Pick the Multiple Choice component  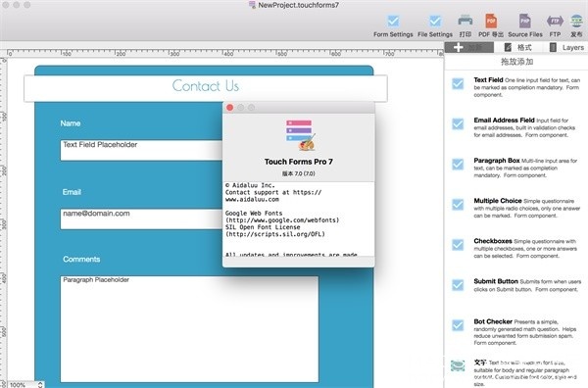point(458,205)
